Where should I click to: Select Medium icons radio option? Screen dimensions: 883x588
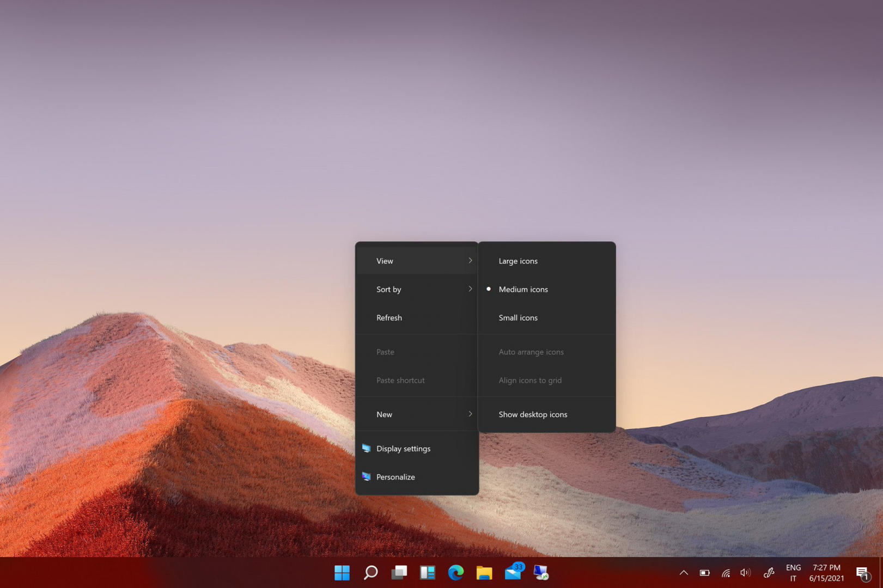tap(523, 289)
